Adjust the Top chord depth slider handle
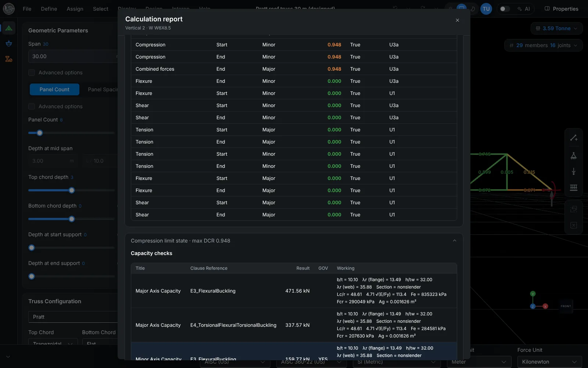 pos(72,190)
